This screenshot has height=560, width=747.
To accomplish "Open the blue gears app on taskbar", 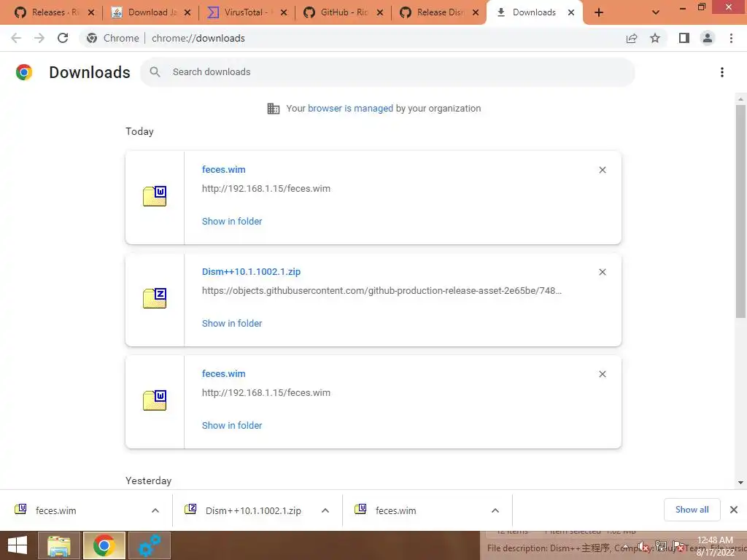I will click(149, 545).
